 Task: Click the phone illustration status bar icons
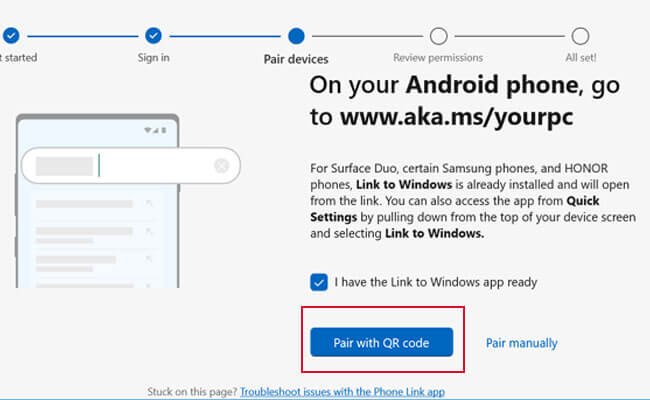155,130
